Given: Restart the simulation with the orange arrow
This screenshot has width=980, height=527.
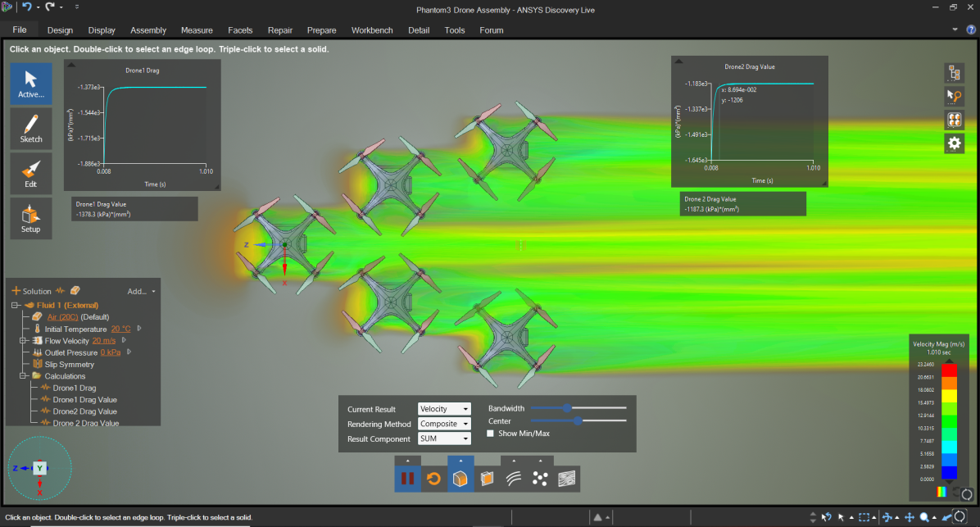Looking at the screenshot, I should [x=433, y=479].
